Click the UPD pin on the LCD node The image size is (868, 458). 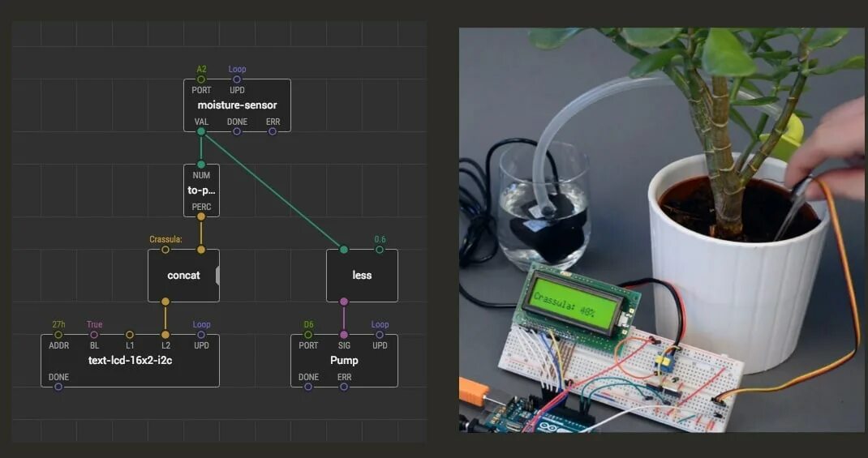coord(201,335)
